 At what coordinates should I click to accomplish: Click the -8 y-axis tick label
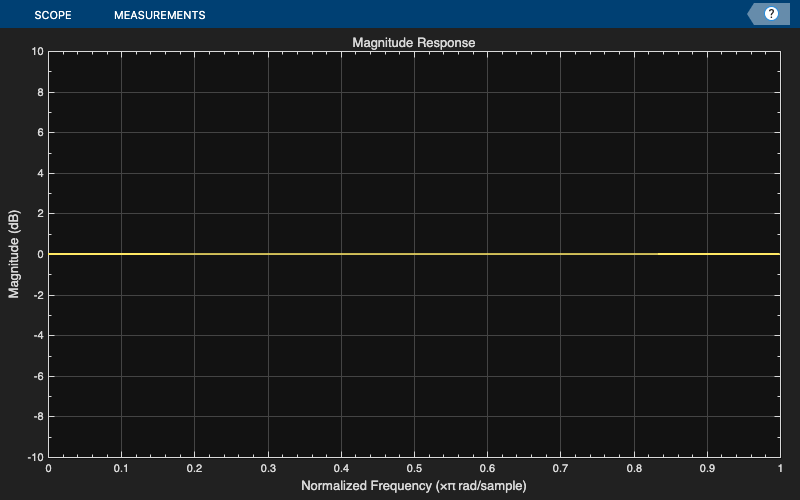pyautogui.click(x=38, y=416)
